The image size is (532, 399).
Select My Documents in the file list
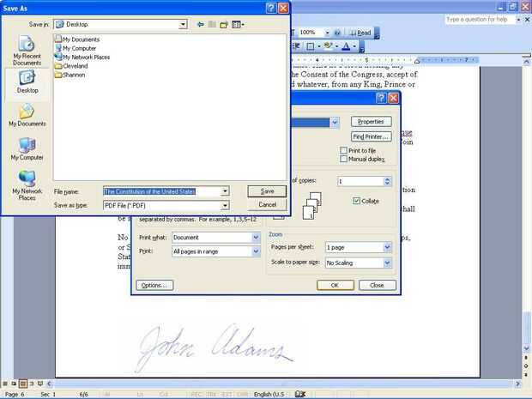[x=77, y=39]
